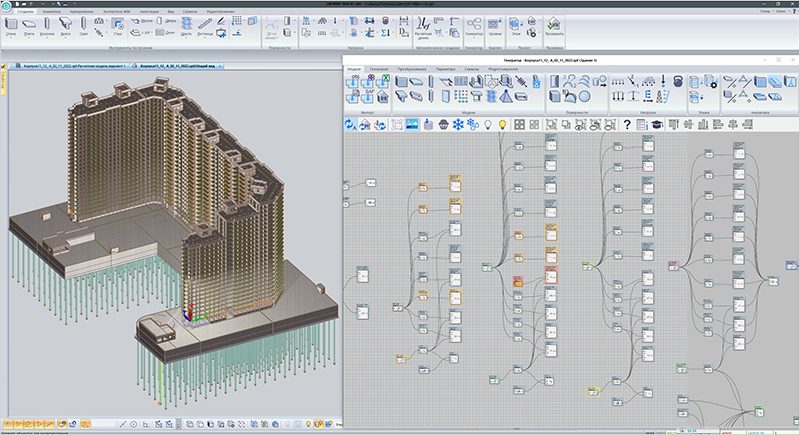Toggle the landscape picture preview button
The width and height of the screenshot is (800, 435).
(x=412, y=124)
